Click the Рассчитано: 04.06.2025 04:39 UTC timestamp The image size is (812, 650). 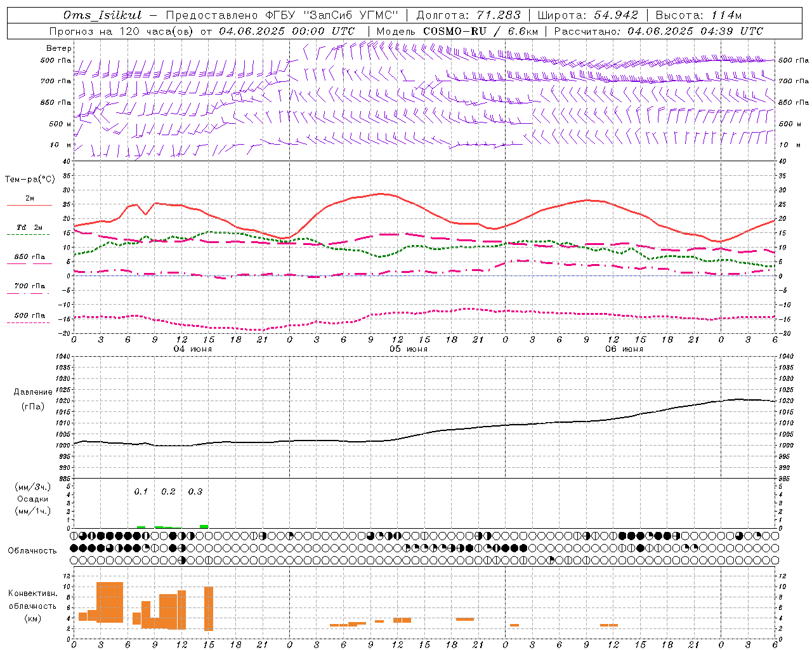(658, 31)
